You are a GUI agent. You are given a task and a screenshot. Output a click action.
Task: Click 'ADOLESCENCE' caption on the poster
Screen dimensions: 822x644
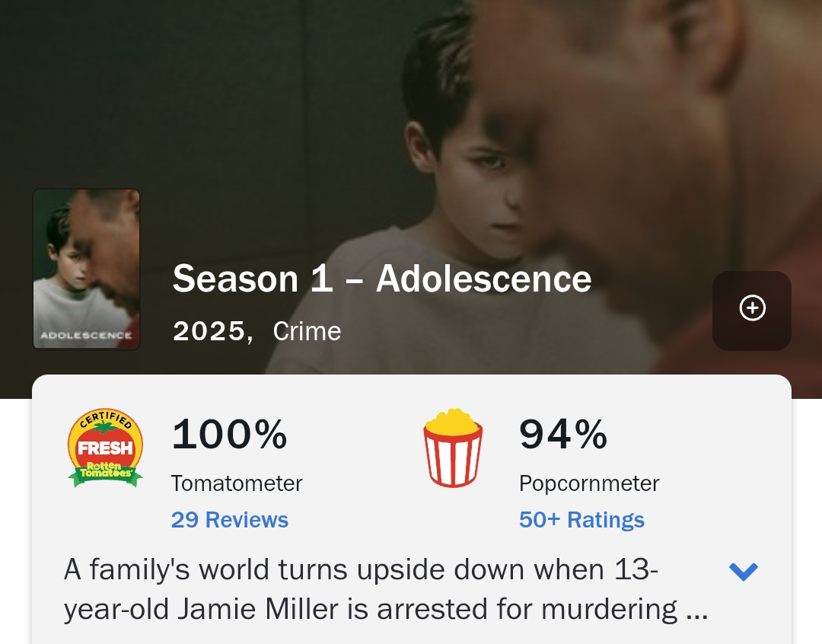[x=86, y=336]
